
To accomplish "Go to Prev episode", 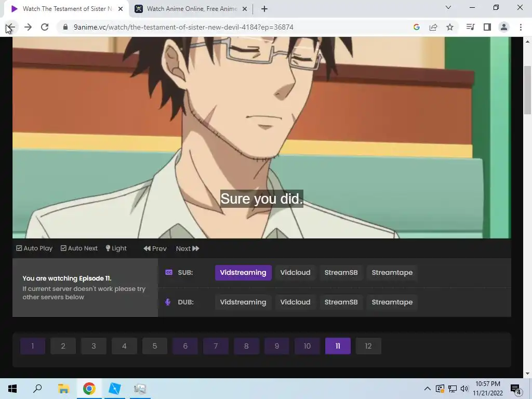I will point(155,249).
